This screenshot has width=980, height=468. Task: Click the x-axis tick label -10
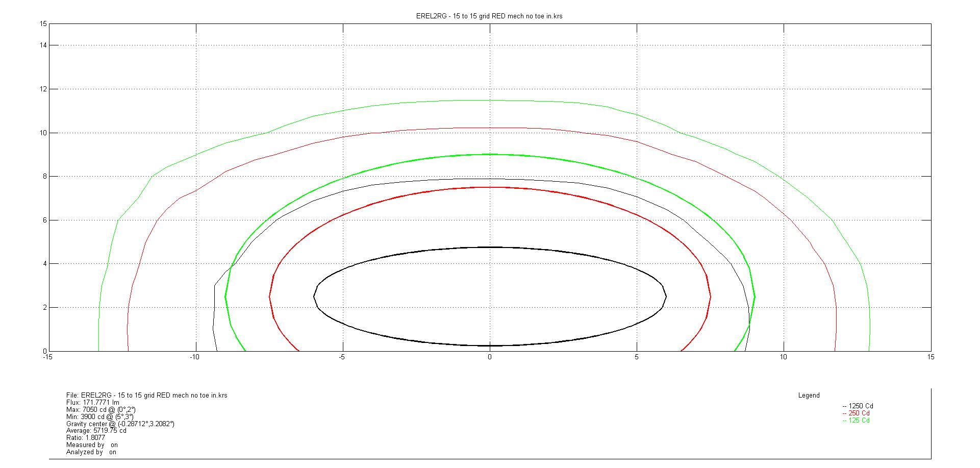(194, 357)
